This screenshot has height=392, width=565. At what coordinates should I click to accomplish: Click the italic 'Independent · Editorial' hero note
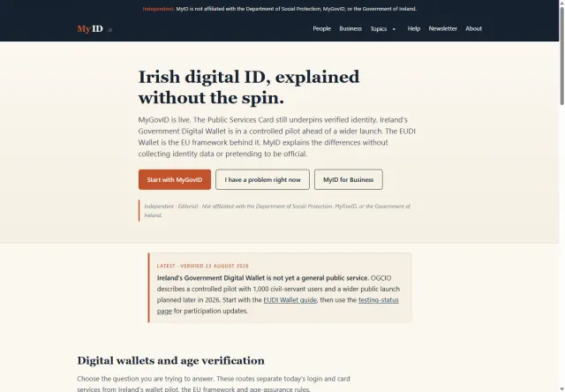[x=277, y=210]
